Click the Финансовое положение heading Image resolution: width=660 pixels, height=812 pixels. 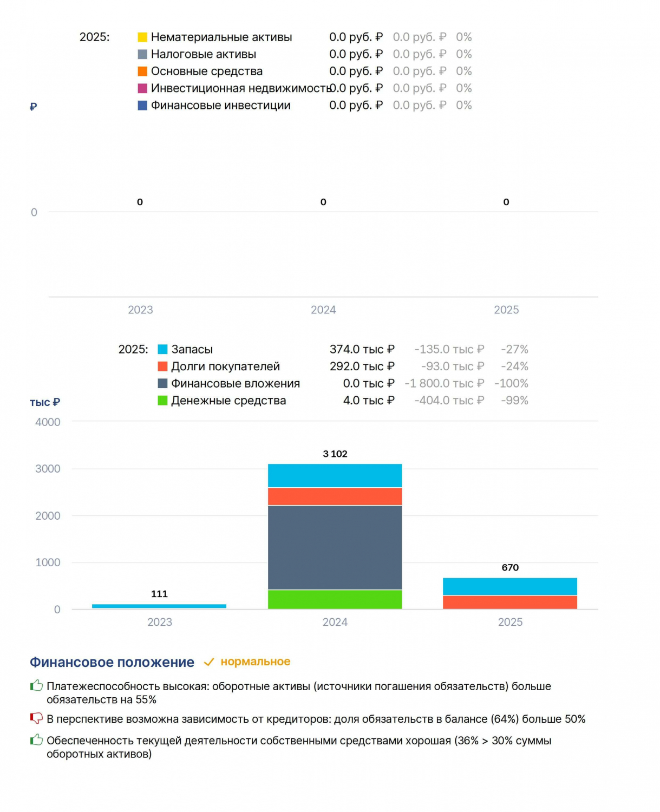tap(112, 662)
